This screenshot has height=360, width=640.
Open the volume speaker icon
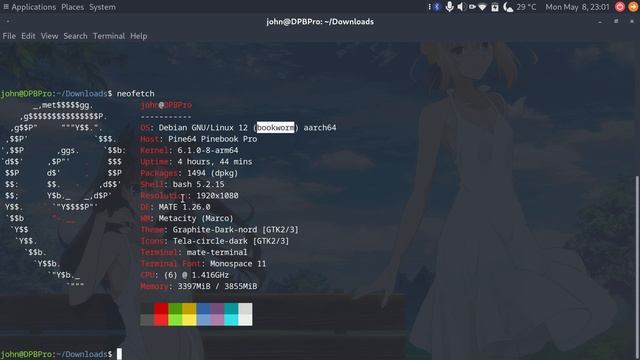point(461,7)
